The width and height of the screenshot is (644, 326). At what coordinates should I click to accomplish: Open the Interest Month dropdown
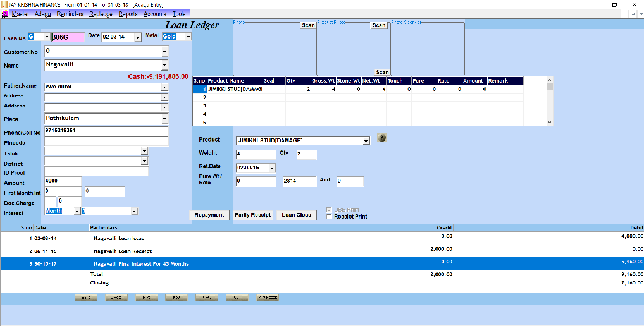(77, 211)
